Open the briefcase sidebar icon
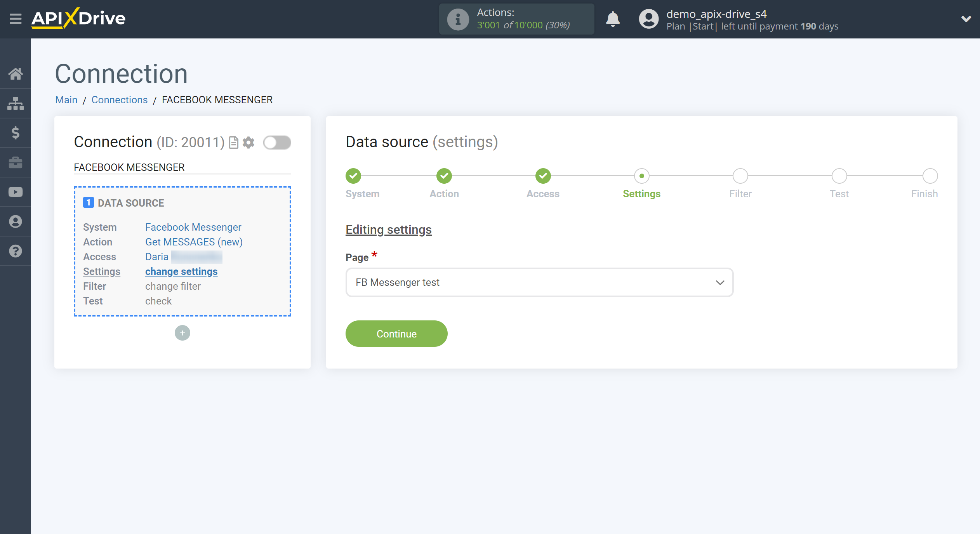The image size is (980, 534). coord(16,162)
